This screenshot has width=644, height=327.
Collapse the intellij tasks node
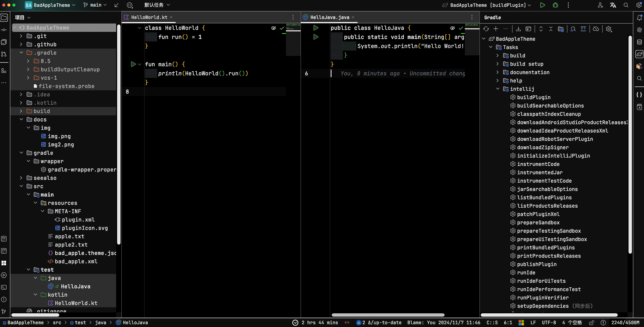(x=498, y=89)
